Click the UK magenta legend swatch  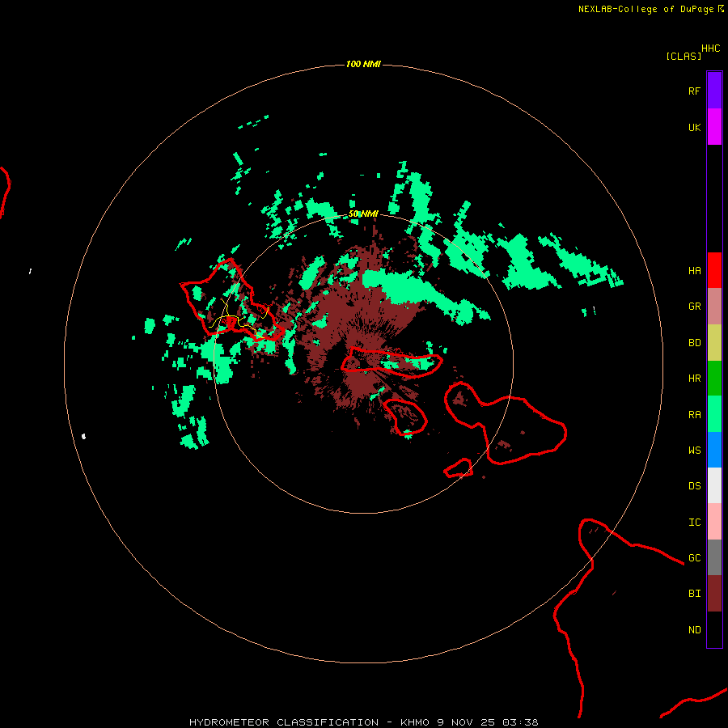tap(714, 127)
